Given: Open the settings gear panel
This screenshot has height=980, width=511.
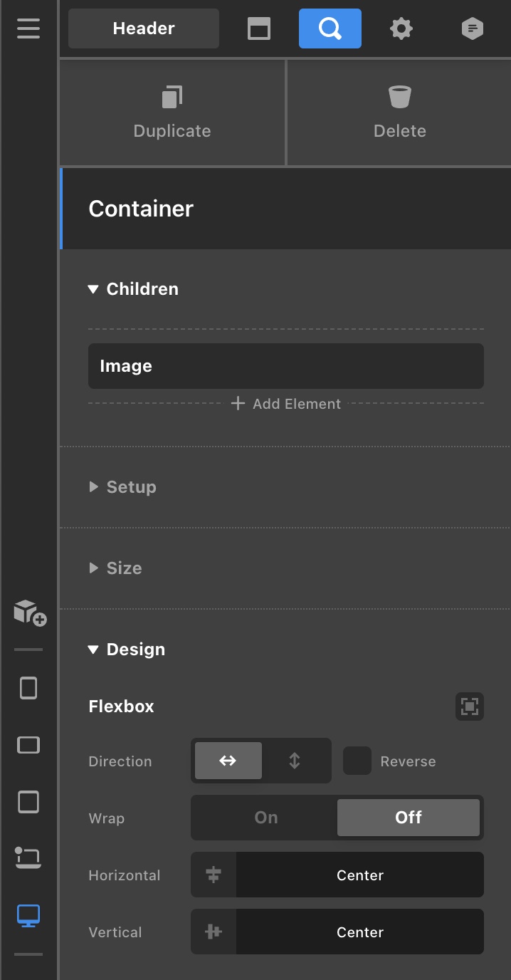Looking at the screenshot, I should point(401,28).
